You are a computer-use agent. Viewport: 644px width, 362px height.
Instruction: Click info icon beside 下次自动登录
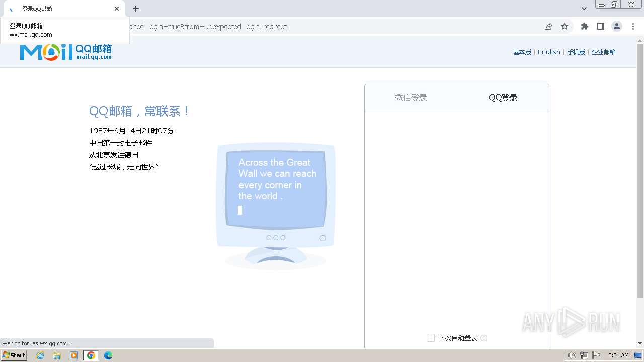click(484, 338)
